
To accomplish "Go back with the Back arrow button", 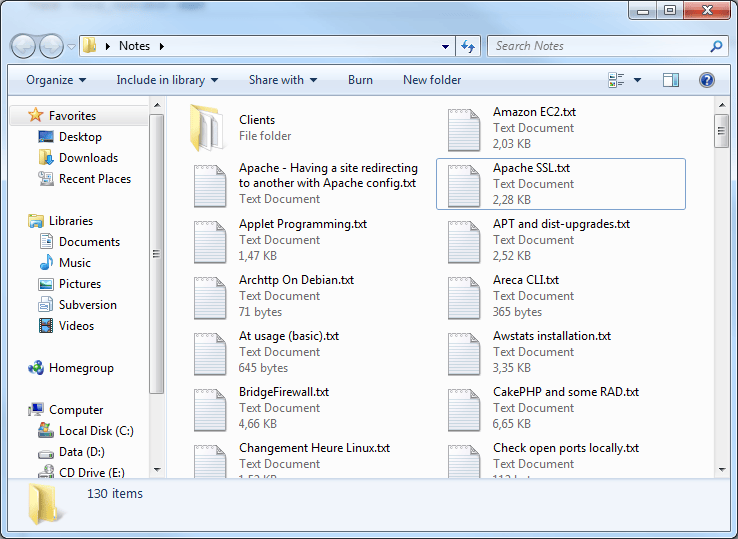I will tap(23, 46).
